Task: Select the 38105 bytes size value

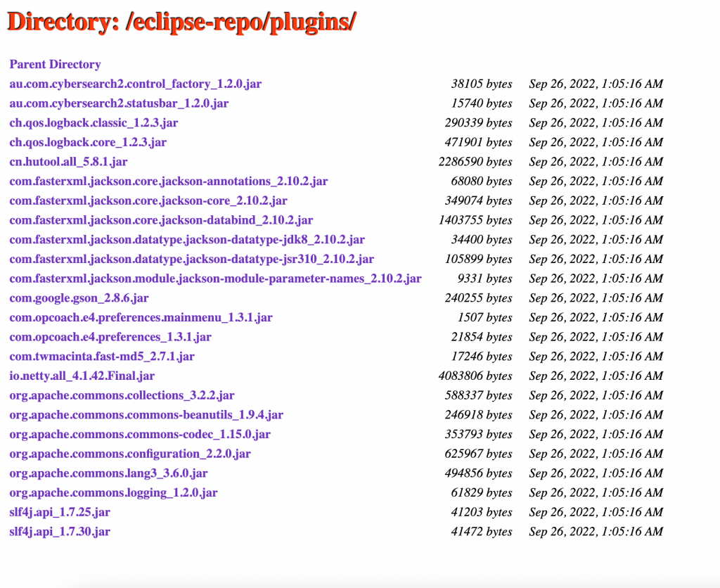Action: click(482, 84)
